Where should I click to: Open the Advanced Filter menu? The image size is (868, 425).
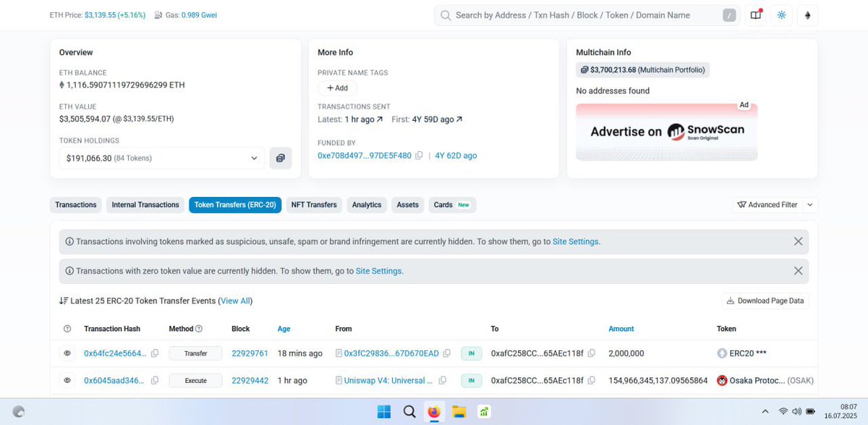coord(770,205)
